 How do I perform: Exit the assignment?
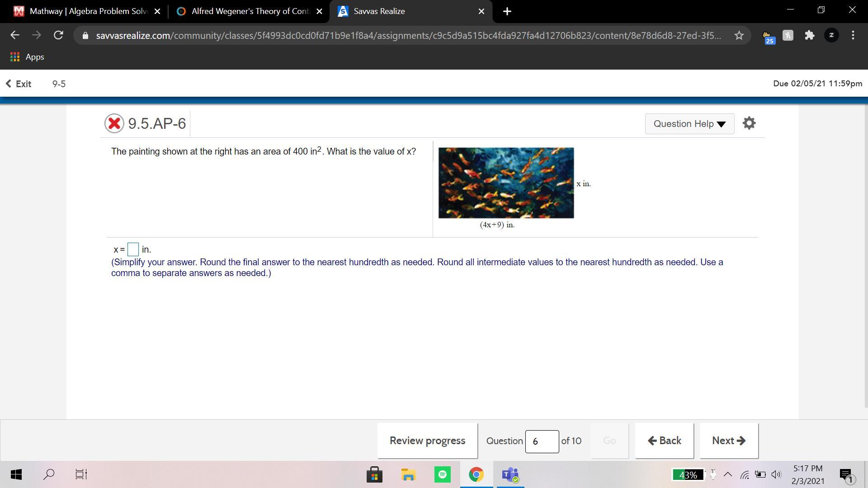(x=19, y=84)
